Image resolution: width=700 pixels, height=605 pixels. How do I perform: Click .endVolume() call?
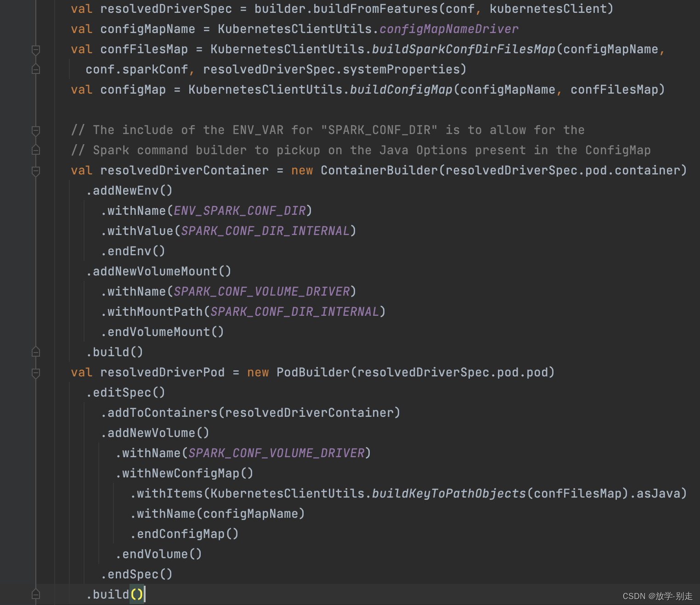[x=159, y=554]
